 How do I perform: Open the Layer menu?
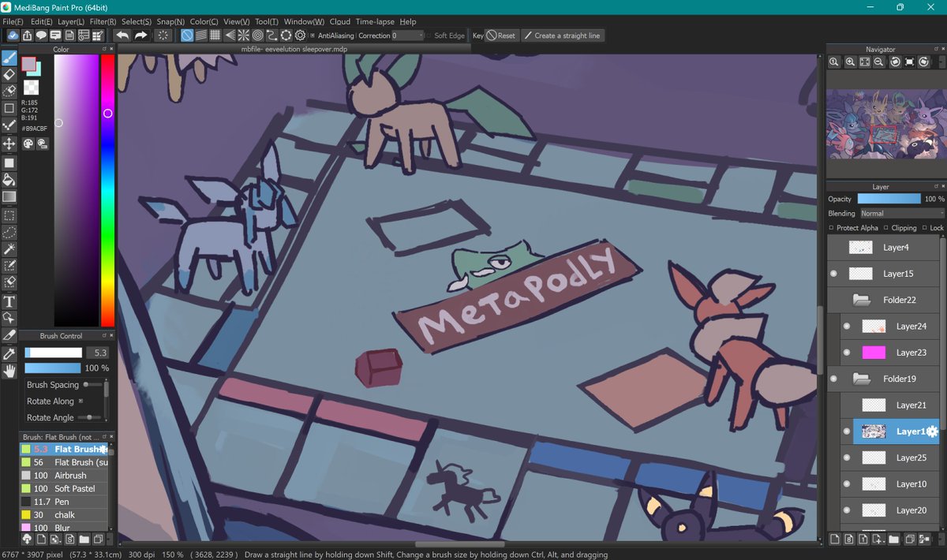coord(71,21)
